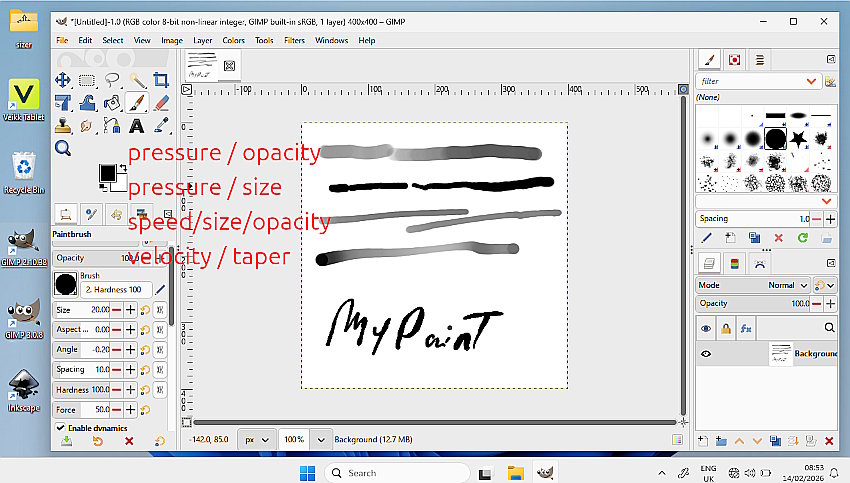
Task: Pick the Crop tool
Action: point(161,80)
